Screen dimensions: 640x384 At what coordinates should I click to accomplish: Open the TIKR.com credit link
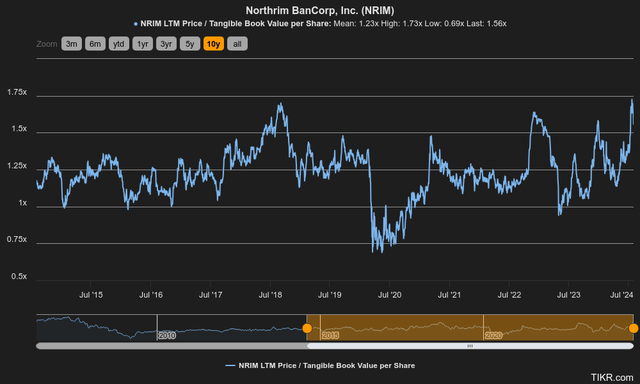612,377
